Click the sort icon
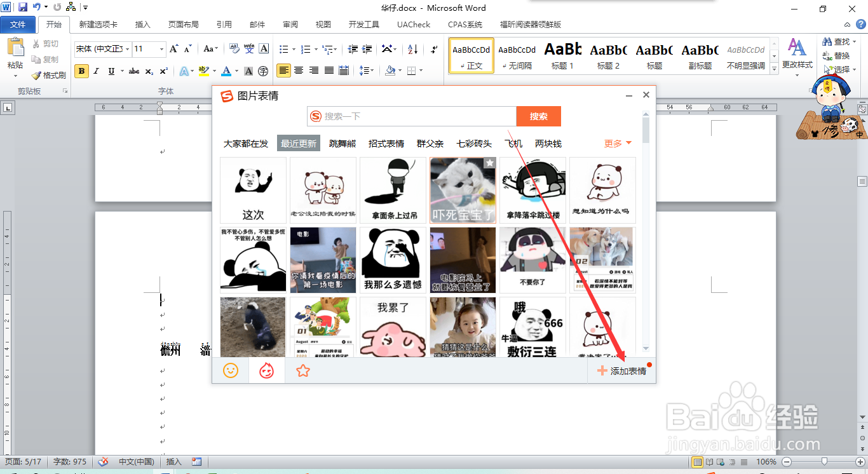Viewport: 868px width, 474px height. pos(413,49)
